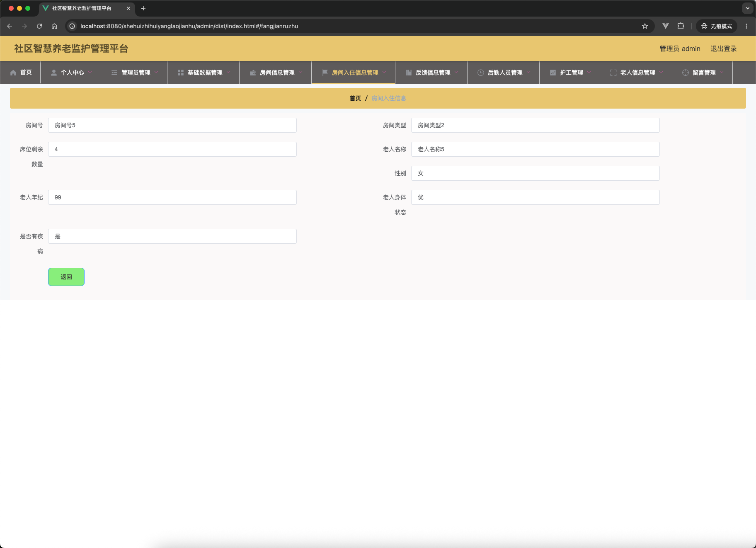756x548 pixels.
Task: Click the 房间号 input field
Action: pyautogui.click(x=172, y=125)
